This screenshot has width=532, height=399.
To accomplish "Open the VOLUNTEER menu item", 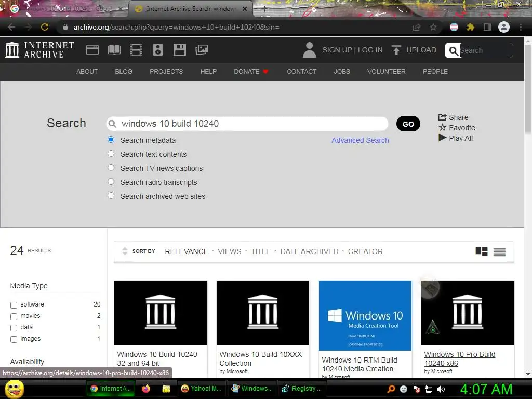I will 386,72.
